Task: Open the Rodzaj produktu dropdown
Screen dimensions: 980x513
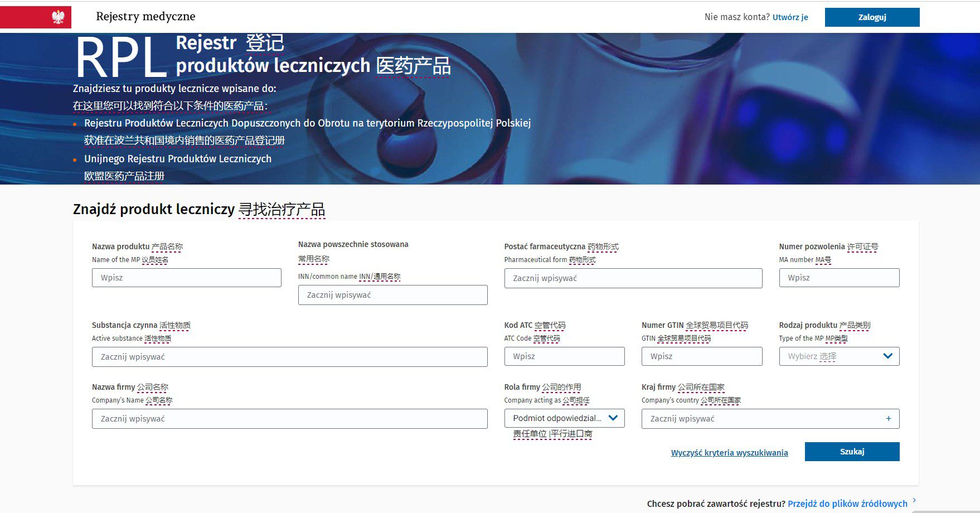Action: (839, 356)
